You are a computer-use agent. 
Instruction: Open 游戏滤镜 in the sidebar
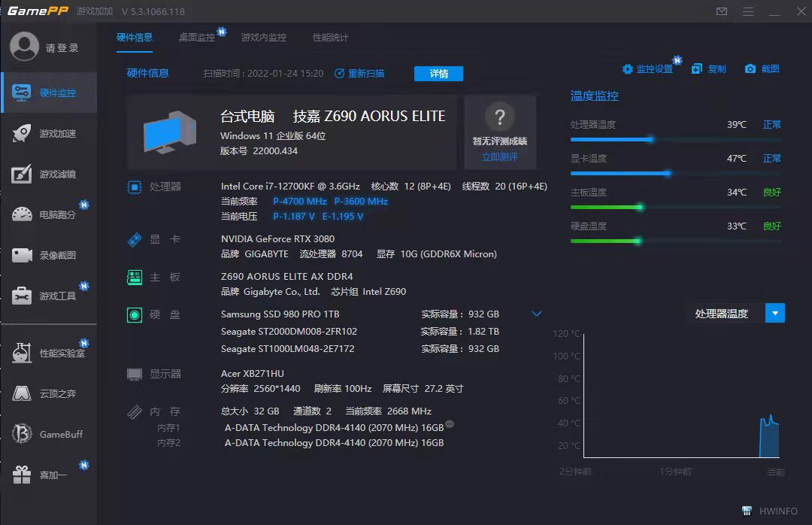pyautogui.click(x=49, y=174)
